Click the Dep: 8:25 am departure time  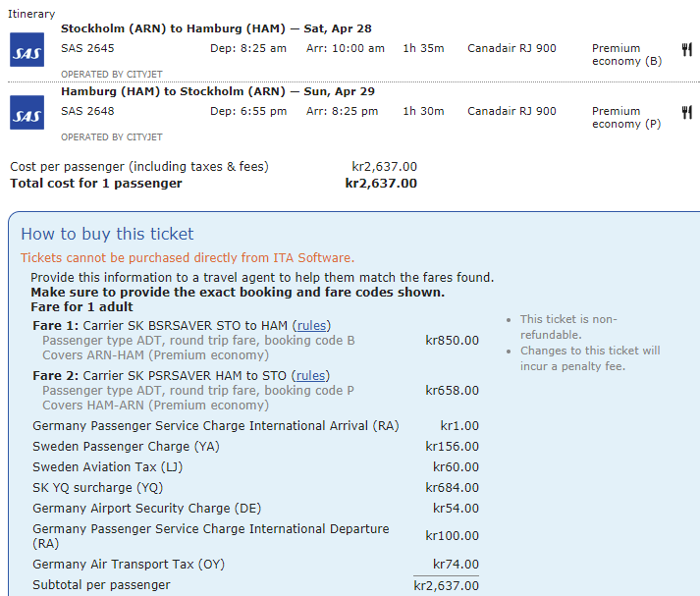248,49
